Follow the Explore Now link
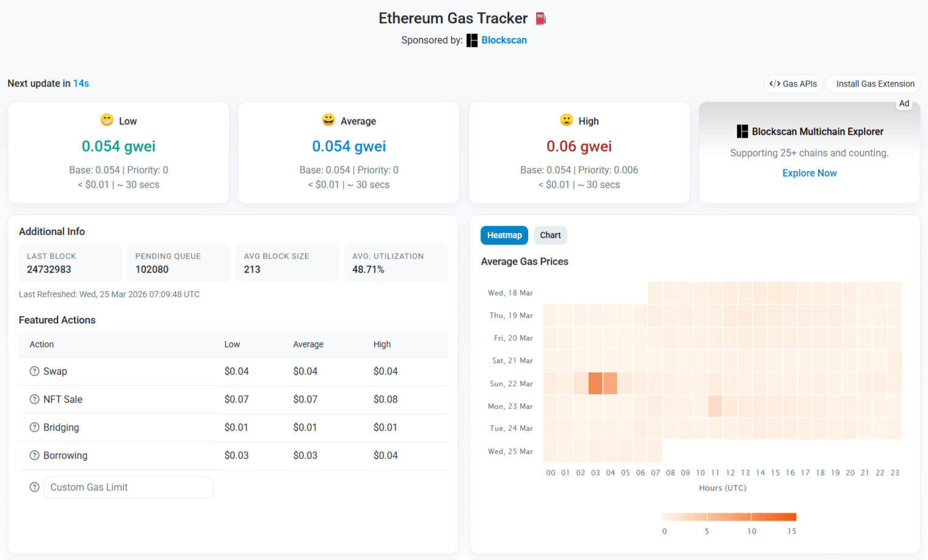The width and height of the screenshot is (928, 560). click(810, 173)
